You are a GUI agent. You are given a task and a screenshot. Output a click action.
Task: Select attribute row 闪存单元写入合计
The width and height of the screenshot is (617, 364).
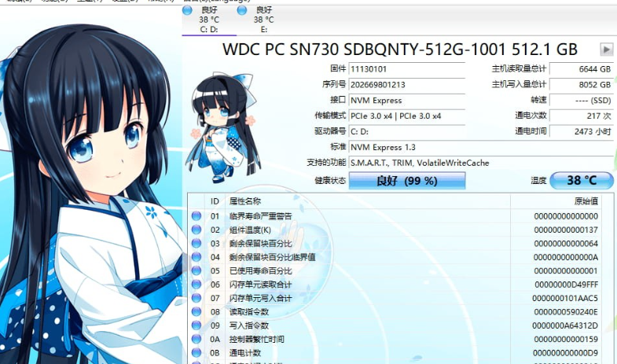pyautogui.click(x=395, y=298)
